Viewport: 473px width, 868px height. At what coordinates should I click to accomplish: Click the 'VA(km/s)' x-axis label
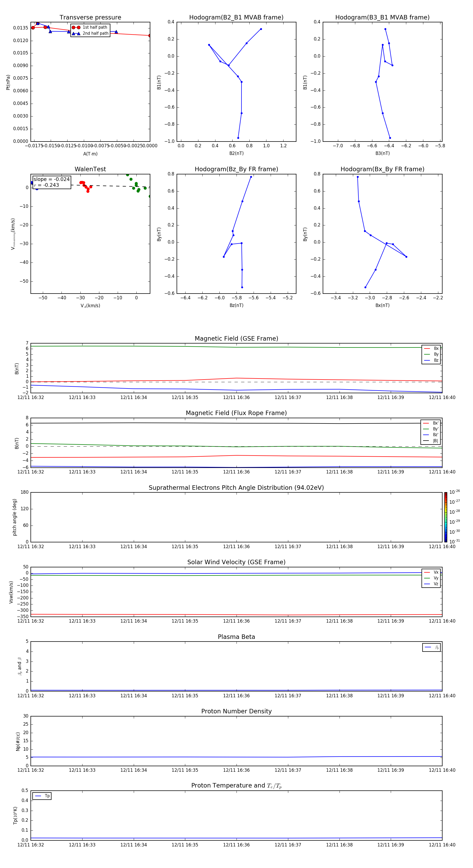tap(90, 306)
